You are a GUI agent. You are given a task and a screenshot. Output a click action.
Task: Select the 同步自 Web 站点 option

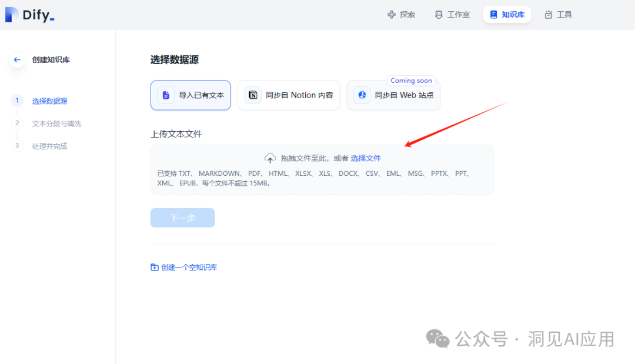pos(393,95)
